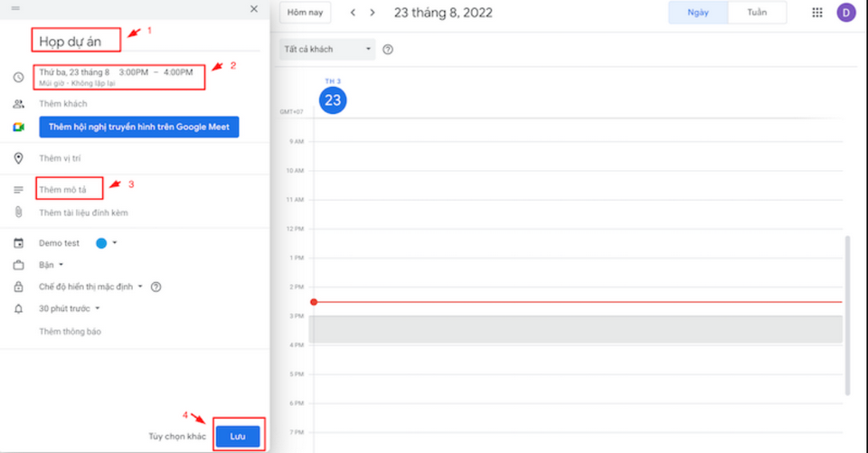Click the location pin icon

tap(18, 158)
